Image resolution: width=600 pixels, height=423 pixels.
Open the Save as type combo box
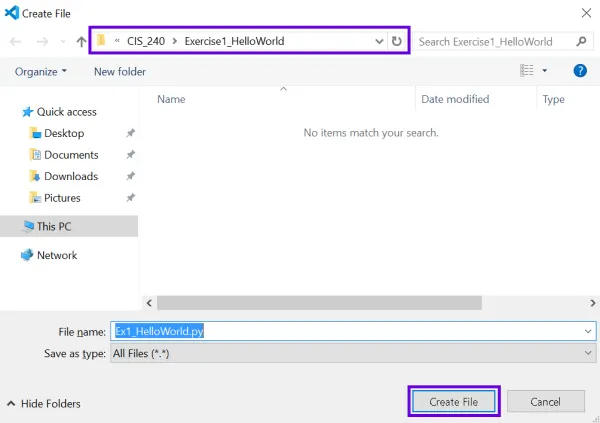pyautogui.click(x=353, y=353)
